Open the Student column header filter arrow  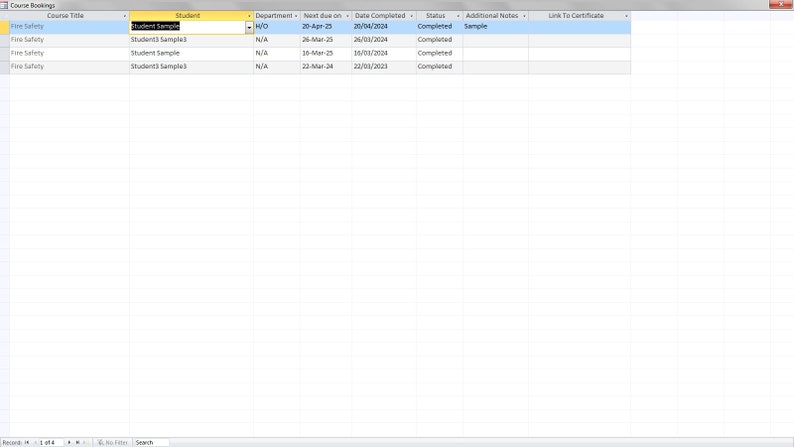(x=249, y=16)
